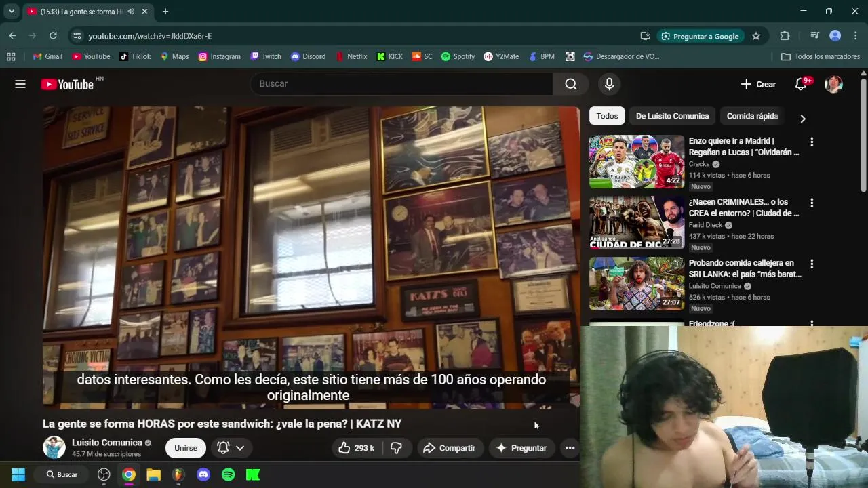The width and height of the screenshot is (868, 488).
Task: Open the site information icon in the address bar
Action: point(77,36)
